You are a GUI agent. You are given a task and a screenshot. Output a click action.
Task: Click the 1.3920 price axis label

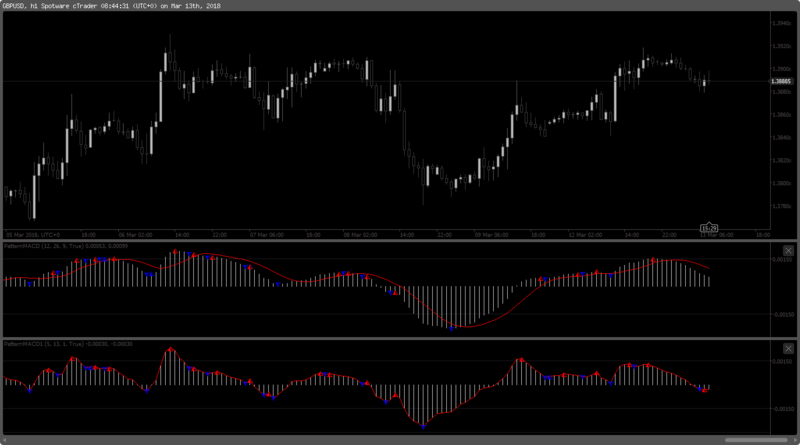tap(782, 46)
